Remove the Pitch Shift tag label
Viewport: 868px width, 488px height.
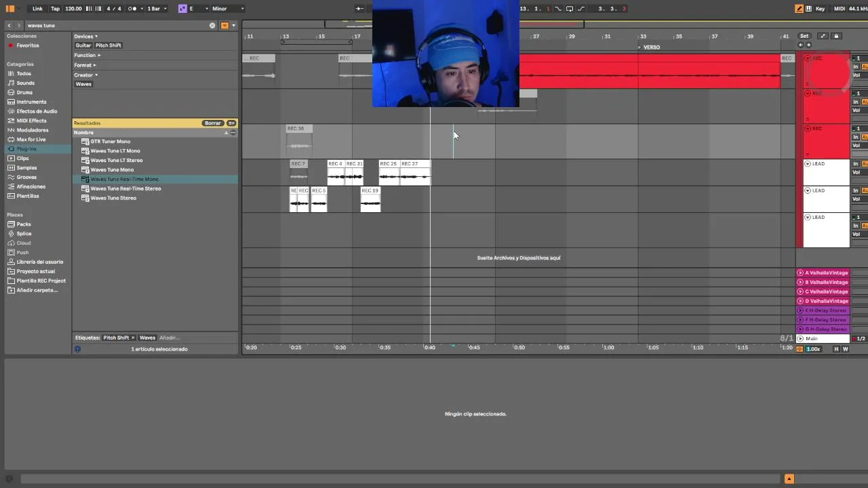click(133, 338)
